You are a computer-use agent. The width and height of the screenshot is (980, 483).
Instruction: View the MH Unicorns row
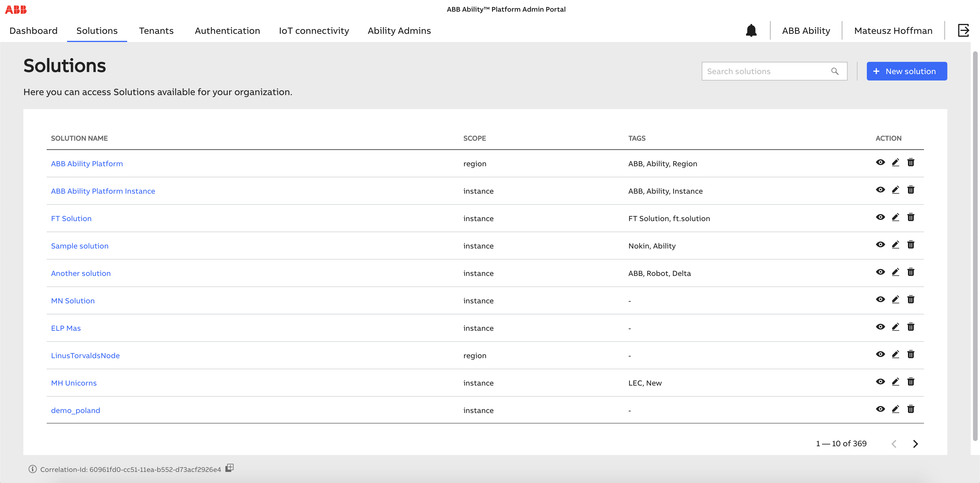click(x=880, y=381)
